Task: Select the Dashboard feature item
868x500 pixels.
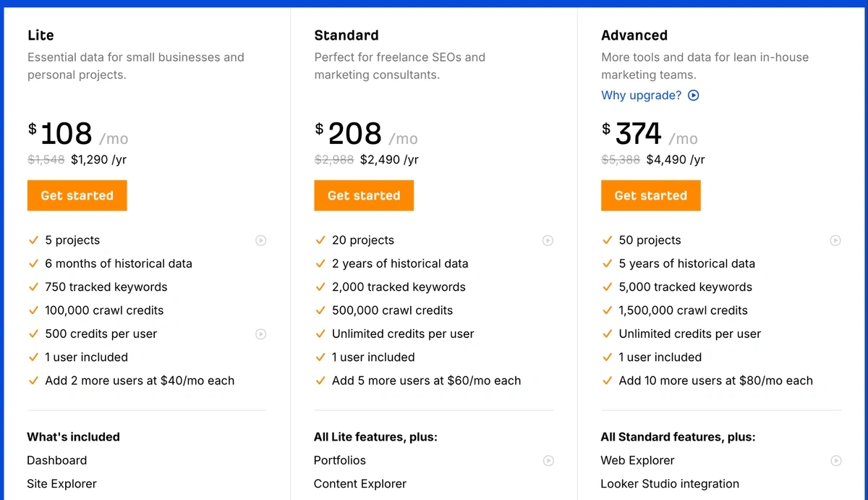Action: pyautogui.click(x=57, y=460)
